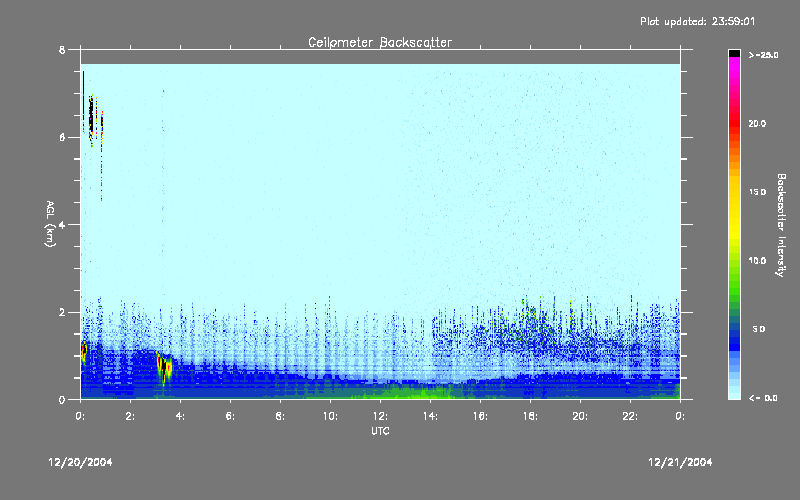The width and height of the screenshot is (800, 500).
Task: Click the bright backscatter spot near 3:30 UTC
Action: [165, 366]
